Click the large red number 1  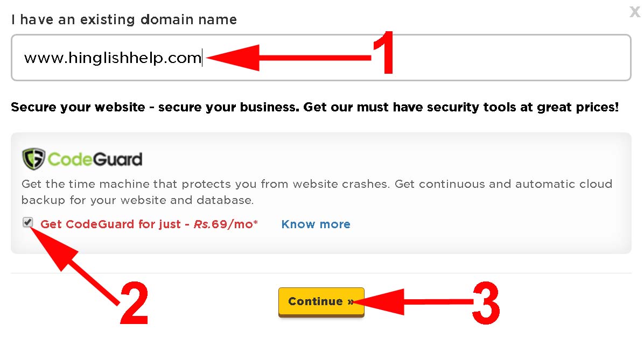pos(383,53)
